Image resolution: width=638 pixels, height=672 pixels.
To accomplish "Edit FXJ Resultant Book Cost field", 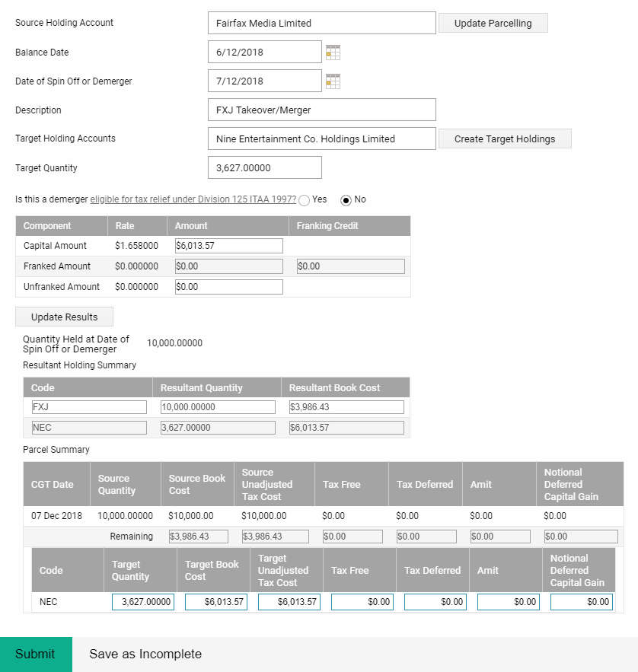I will [x=346, y=407].
